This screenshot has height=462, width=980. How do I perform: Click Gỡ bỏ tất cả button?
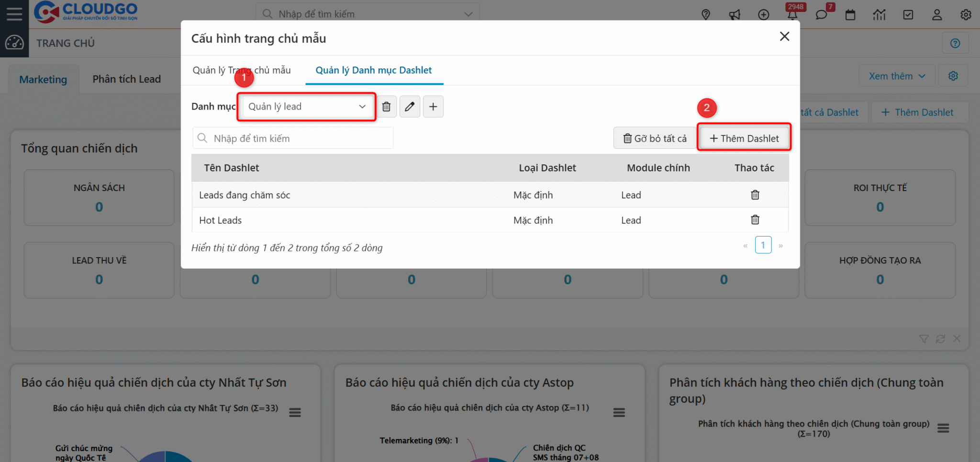tap(655, 138)
